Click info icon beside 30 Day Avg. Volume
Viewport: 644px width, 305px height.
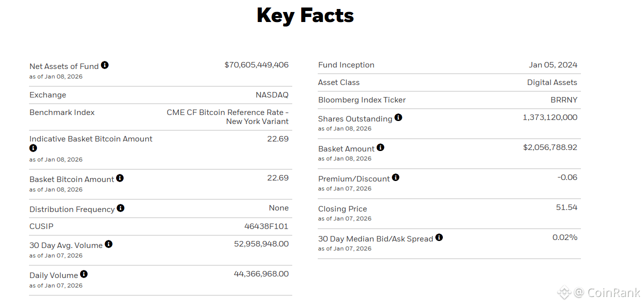tap(109, 244)
